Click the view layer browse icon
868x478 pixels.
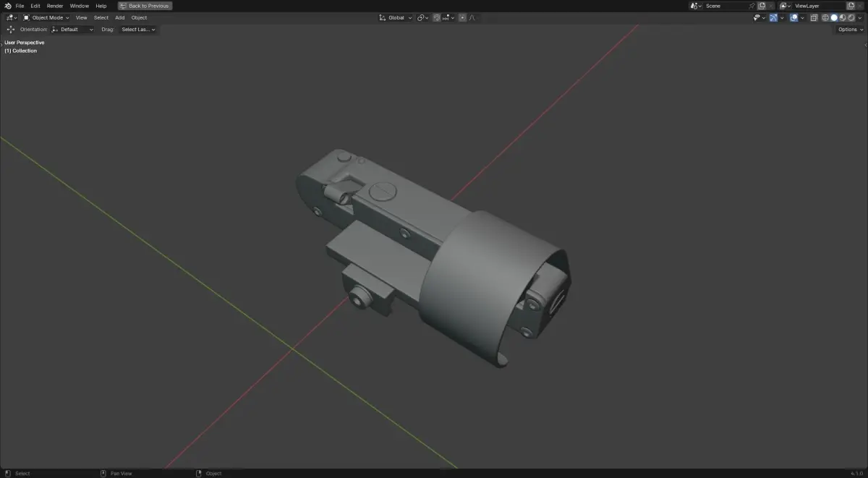[x=785, y=6]
